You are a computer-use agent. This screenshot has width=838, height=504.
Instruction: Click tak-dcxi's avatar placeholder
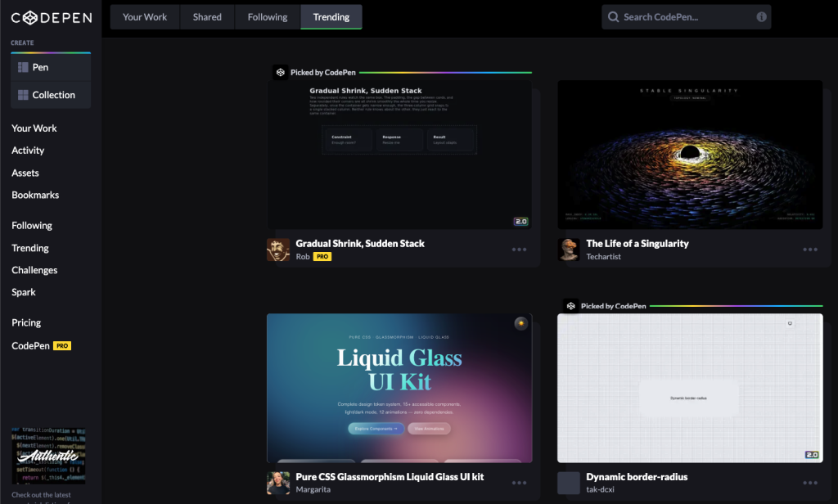(x=569, y=483)
